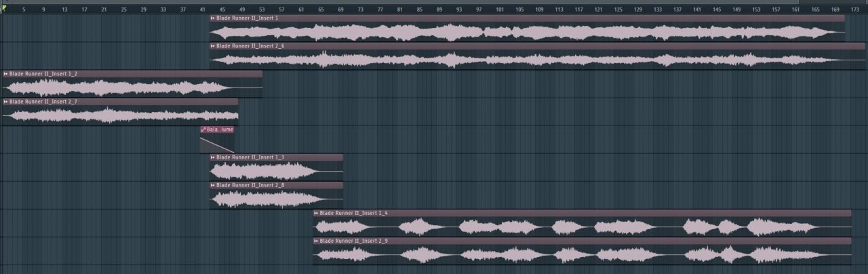Open clip menu icon of Blade Runner II_Insert 1_3

(x=213, y=157)
